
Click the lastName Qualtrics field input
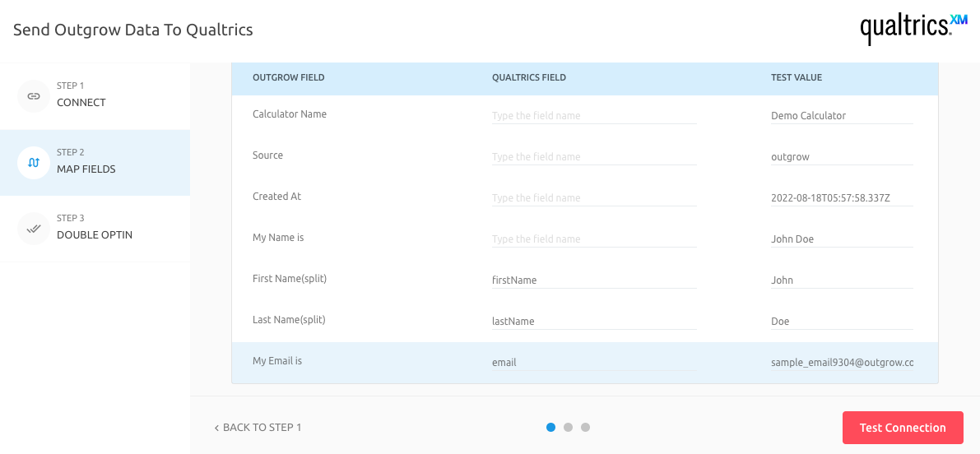pyautogui.click(x=594, y=322)
